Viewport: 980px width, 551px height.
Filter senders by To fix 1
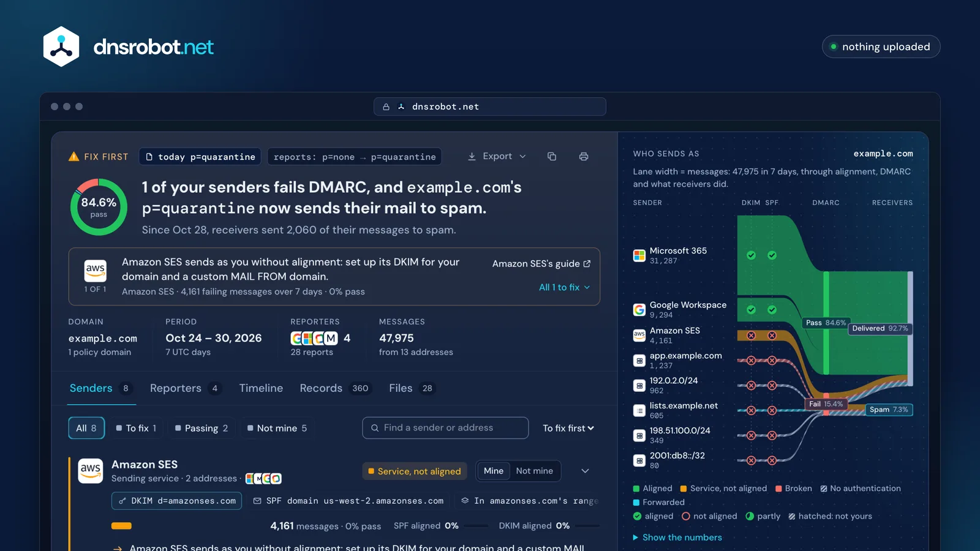click(x=136, y=428)
